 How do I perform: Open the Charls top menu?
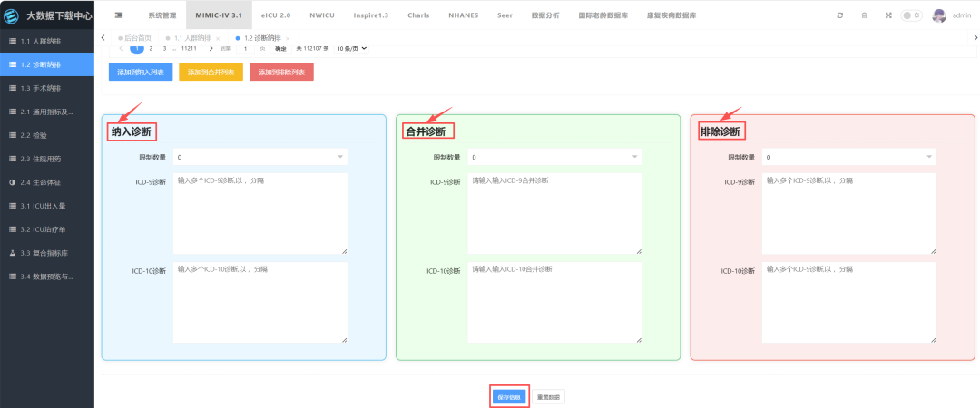pos(418,15)
